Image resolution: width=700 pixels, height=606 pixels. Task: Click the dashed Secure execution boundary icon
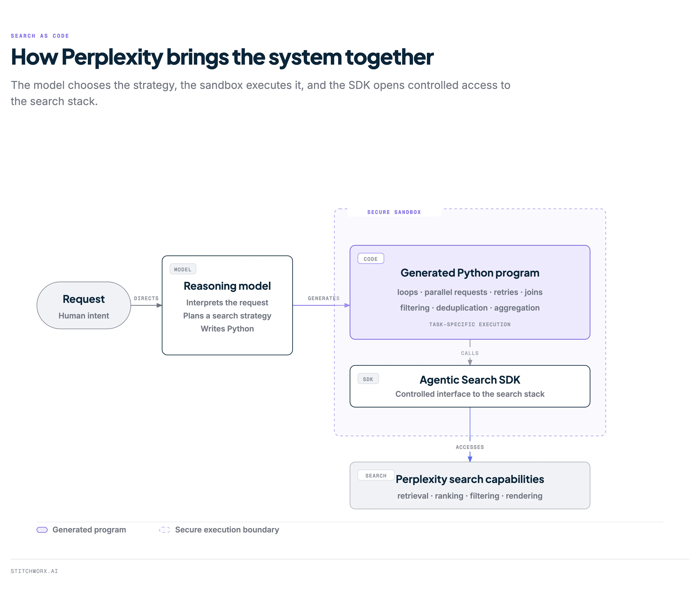[x=165, y=530]
